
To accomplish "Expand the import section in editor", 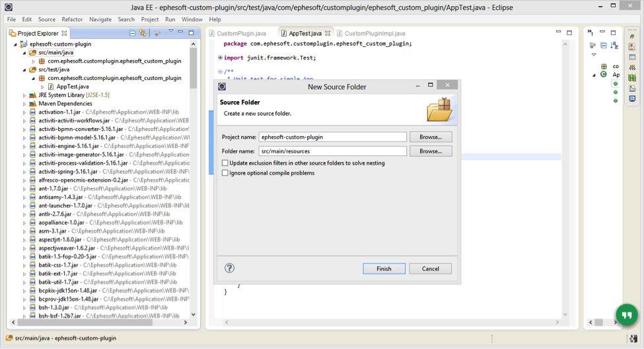I will click(220, 58).
